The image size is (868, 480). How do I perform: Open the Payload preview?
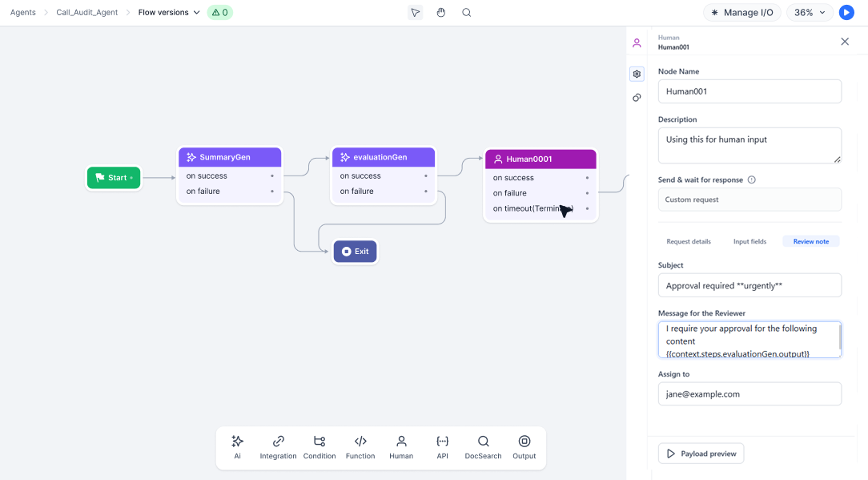pyautogui.click(x=701, y=453)
